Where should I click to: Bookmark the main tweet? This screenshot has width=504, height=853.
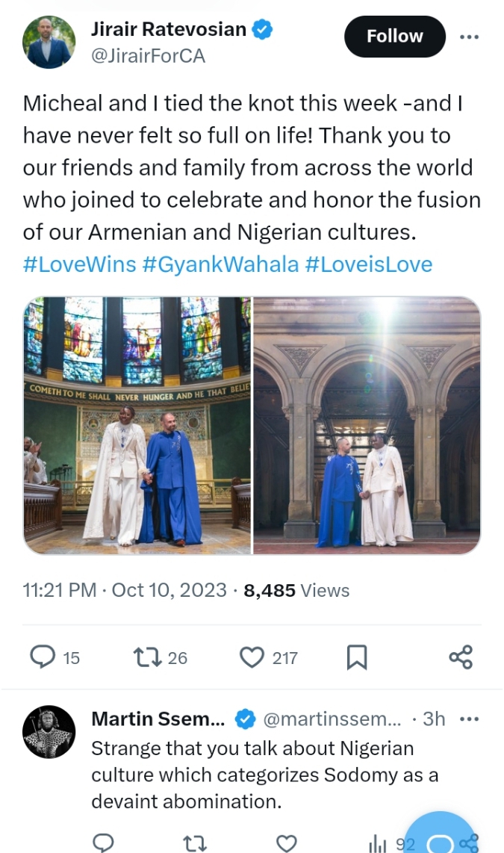click(357, 657)
